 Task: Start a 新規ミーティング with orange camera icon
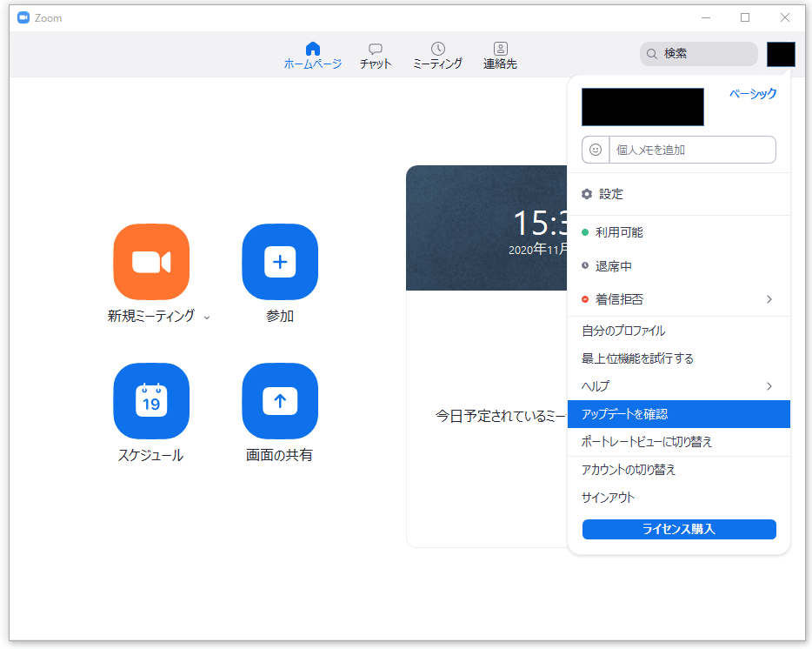[151, 262]
